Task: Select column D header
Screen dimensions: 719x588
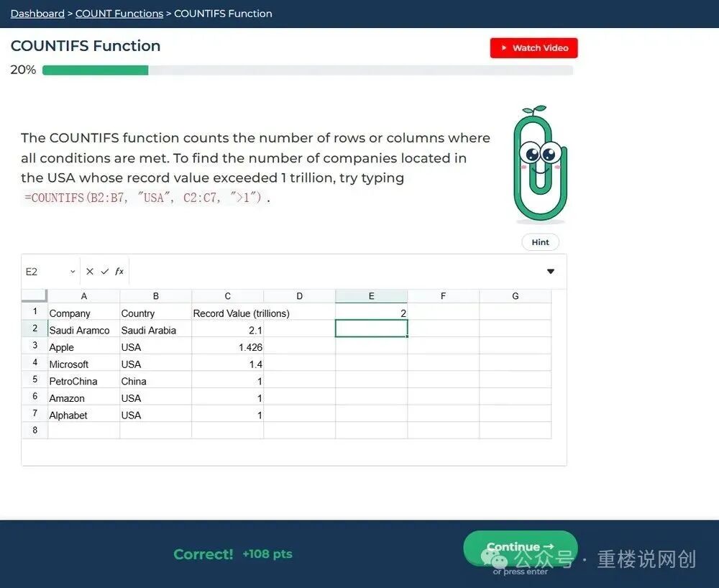Action: point(299,296)
